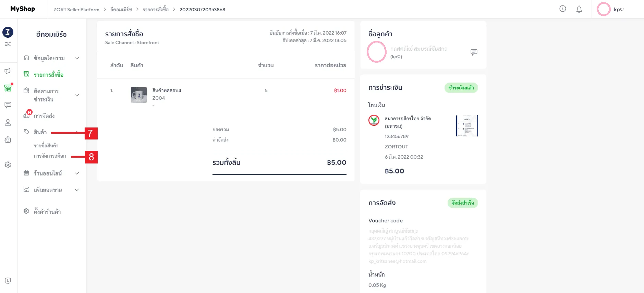Click the ZORT Seller Platform breadcrumb link
Image resolution: width=644 pixels, height=293 pixels.
[x=76, y=10]
